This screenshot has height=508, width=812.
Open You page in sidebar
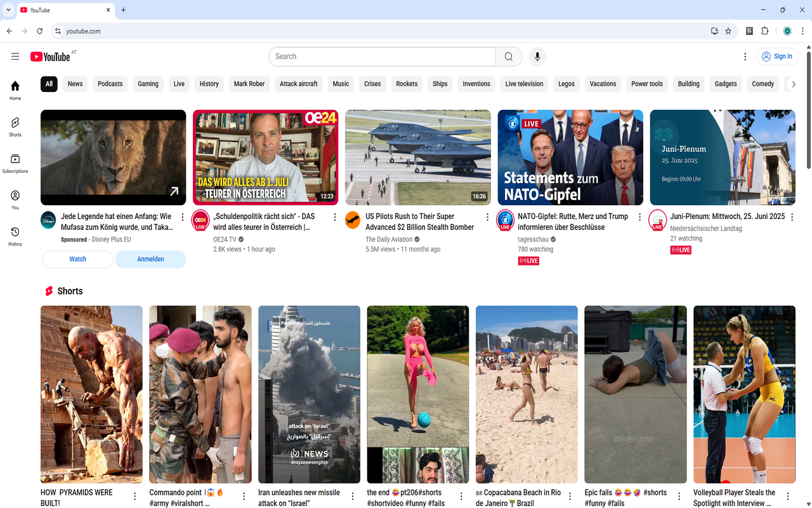point(15,199)
